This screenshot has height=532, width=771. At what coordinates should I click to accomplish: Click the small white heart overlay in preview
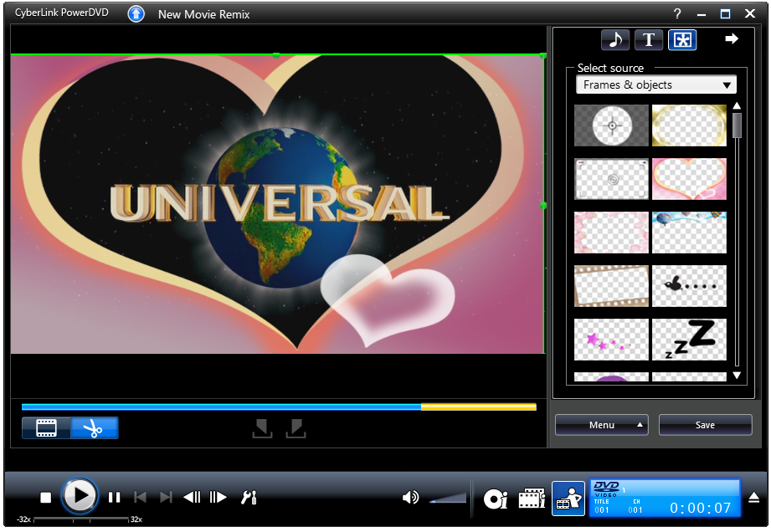tap(388, 299)
